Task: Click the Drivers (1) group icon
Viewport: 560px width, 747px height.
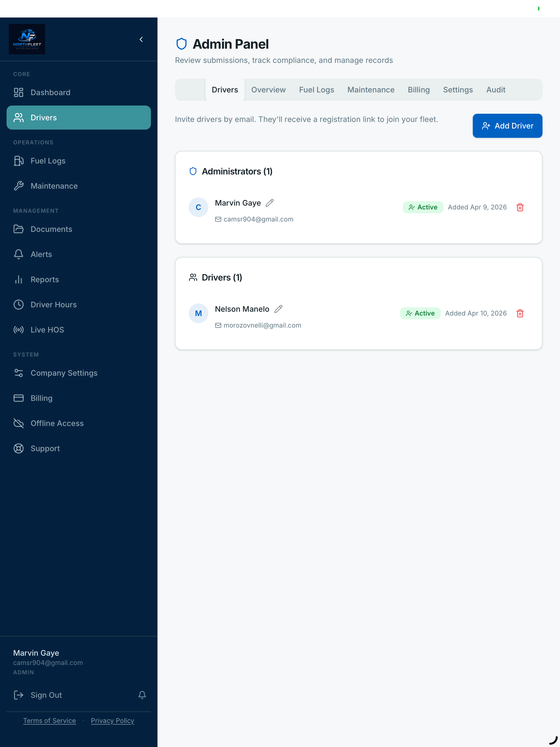Action: [x=193, y=278]
